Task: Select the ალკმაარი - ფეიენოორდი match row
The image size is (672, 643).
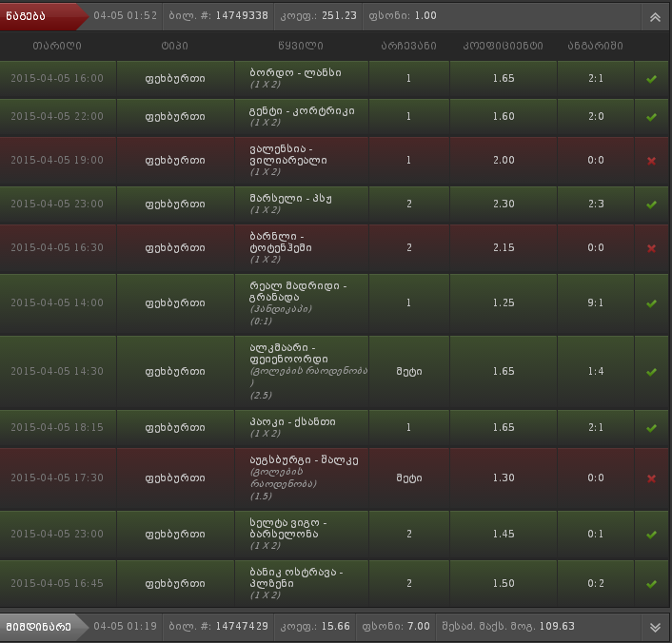Action: click(x=300, y=372)
